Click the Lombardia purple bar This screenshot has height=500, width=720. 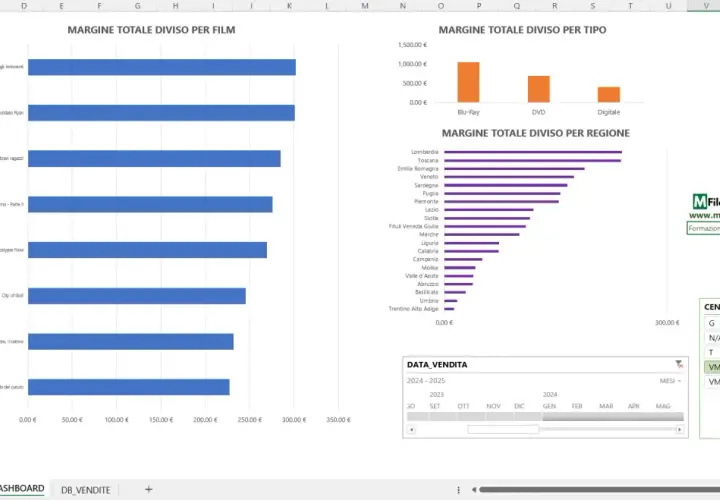[x=533, y=152]
